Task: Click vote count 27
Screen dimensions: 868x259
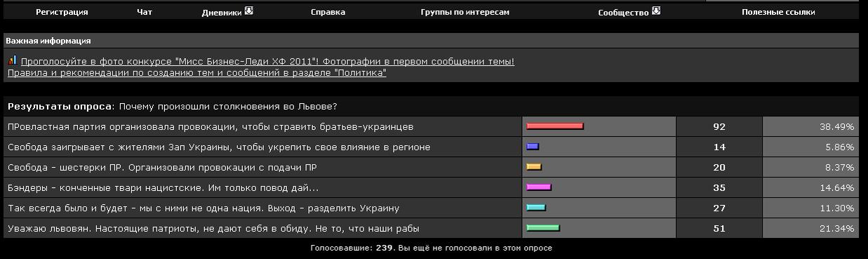Action: [719, 208]
